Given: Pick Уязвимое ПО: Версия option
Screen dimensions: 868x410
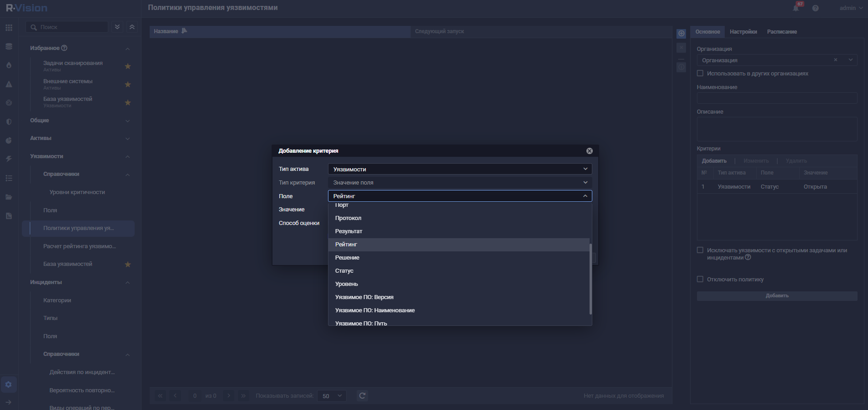Looking at the screenshot, I should (x=459, y=297).
